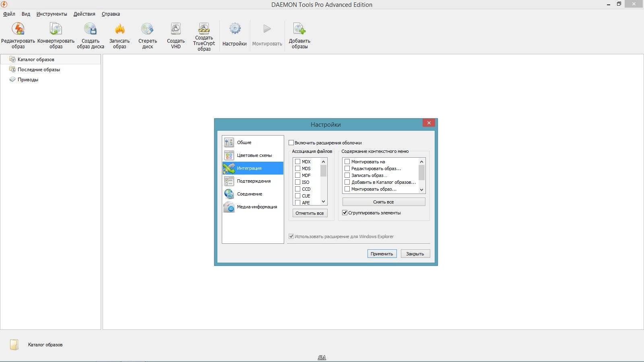The image size is (644, 362).
Task: Check the ISO file association
Action: coord(297,182)
